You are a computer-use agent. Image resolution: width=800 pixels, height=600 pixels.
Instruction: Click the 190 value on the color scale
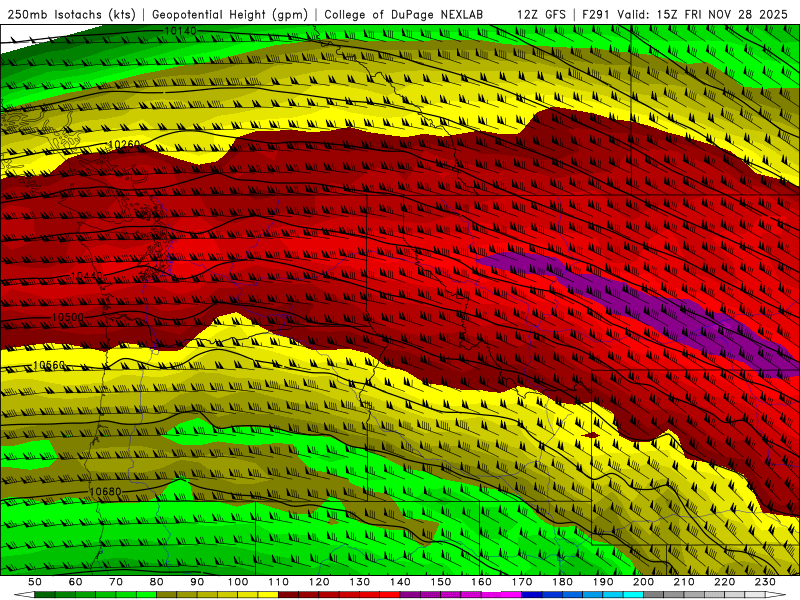pyautogui.click(x=603, y=582)
